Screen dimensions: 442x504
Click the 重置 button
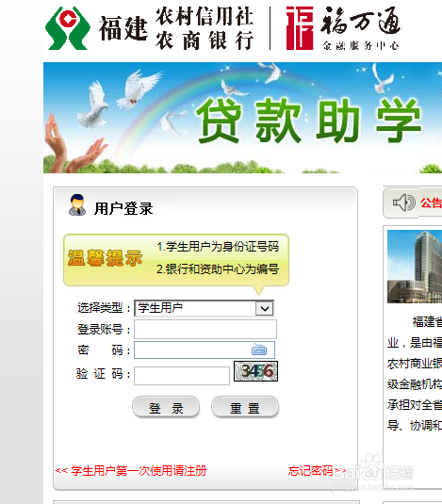245,407
